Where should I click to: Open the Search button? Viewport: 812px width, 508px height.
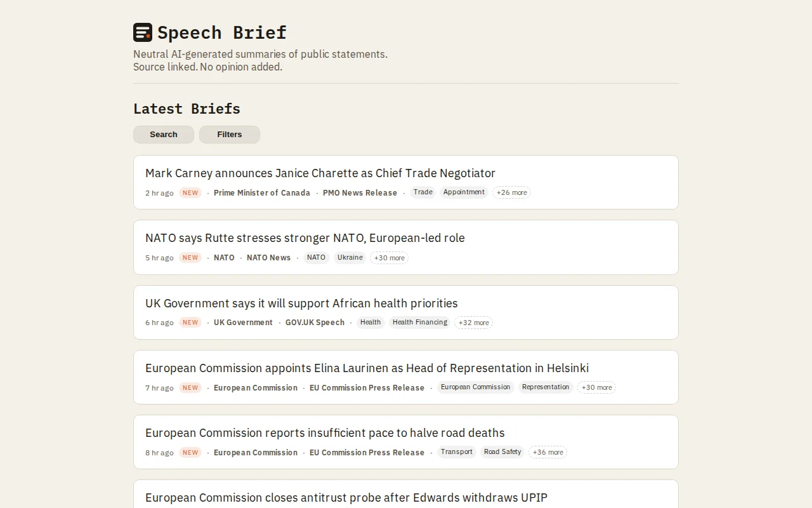tap(164, 135)
